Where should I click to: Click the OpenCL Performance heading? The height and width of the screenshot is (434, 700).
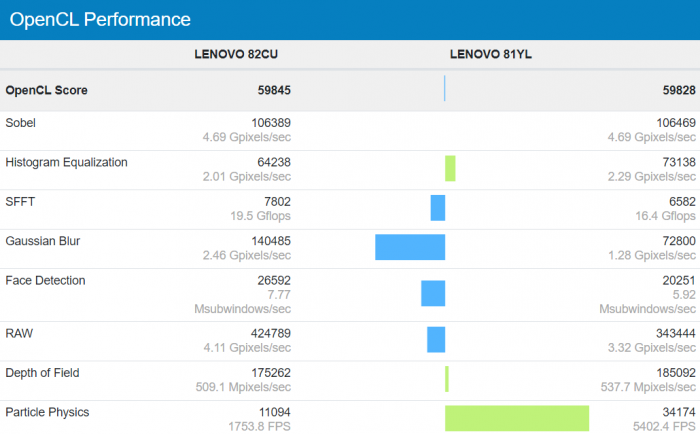100,20
